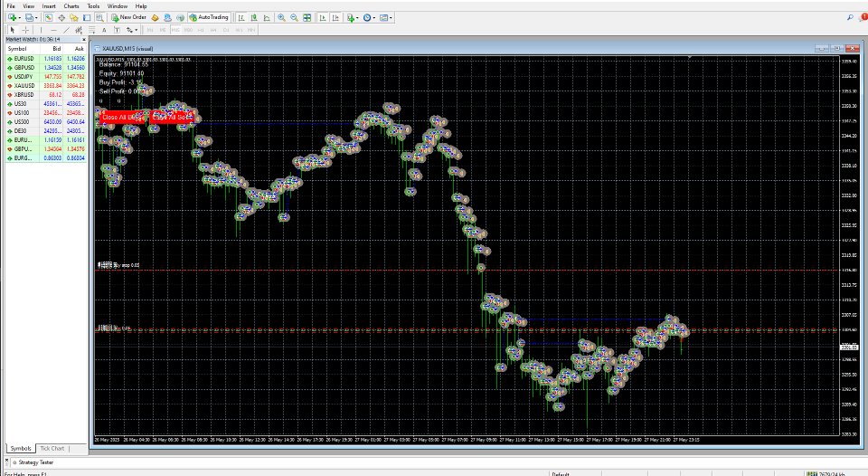Select the EURUSD row in Market Watch

46,59
